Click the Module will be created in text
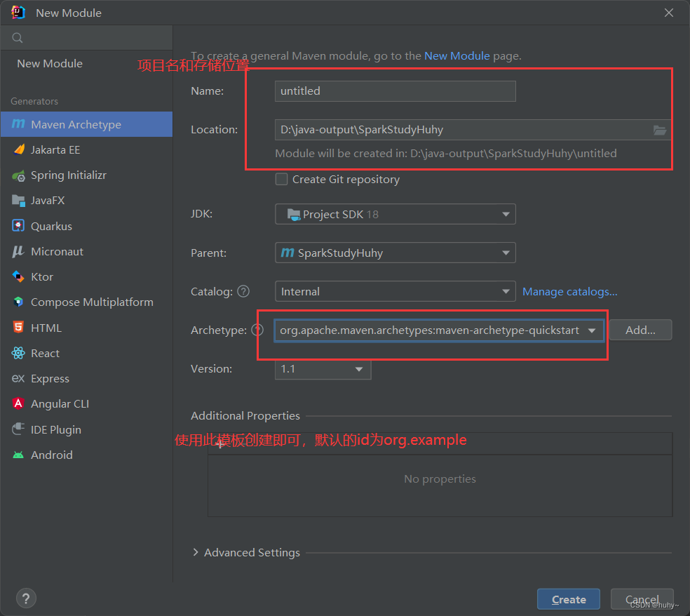This screenshot has height=616, width=690. 446,153
